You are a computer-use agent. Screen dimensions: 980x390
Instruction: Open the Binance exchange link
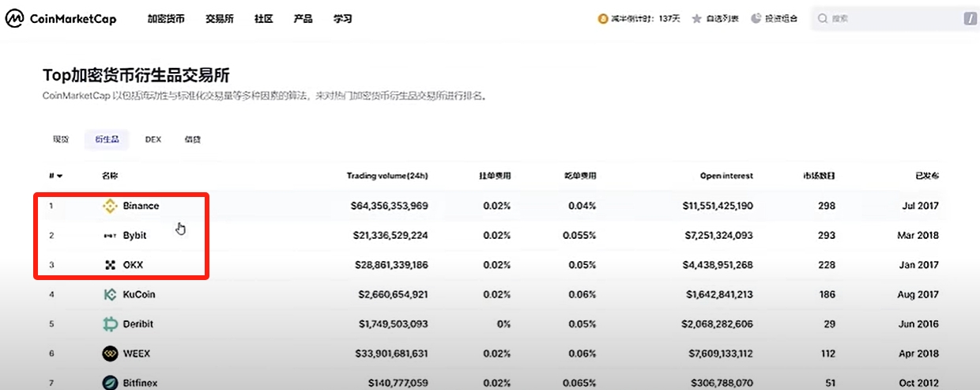tap(141, 206)
